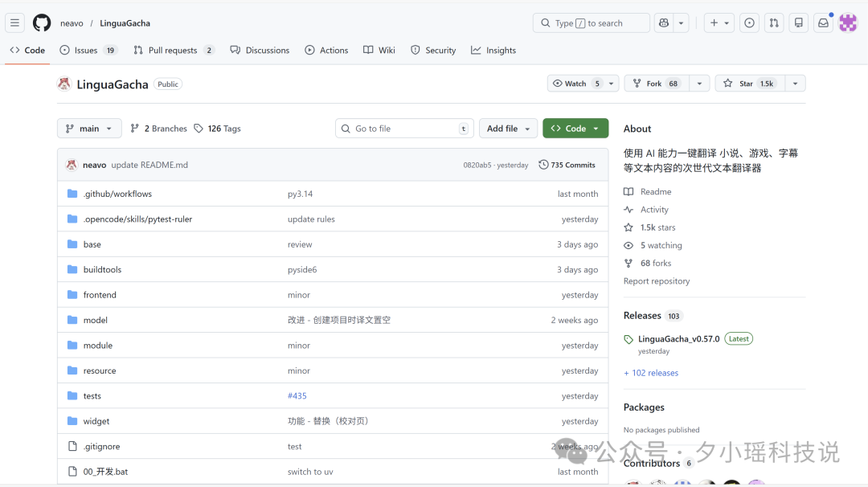The image size is (868, 487).
Task: Click the GitHub logo home icon
Action: click(42, 23)
